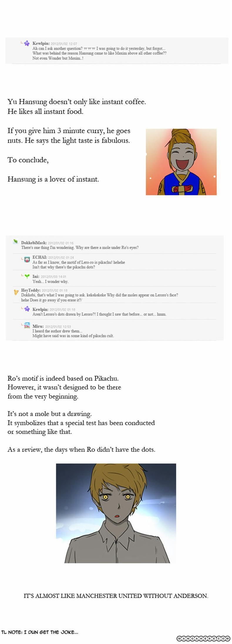
Task: Click the TL note text
Action: tap(40, 632)
